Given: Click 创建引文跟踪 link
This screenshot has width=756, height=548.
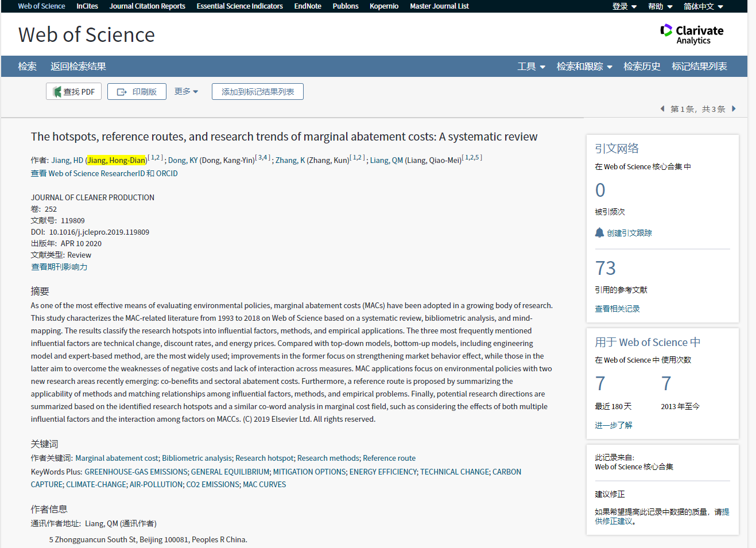Looking at the screenshot, I should 629,233.
